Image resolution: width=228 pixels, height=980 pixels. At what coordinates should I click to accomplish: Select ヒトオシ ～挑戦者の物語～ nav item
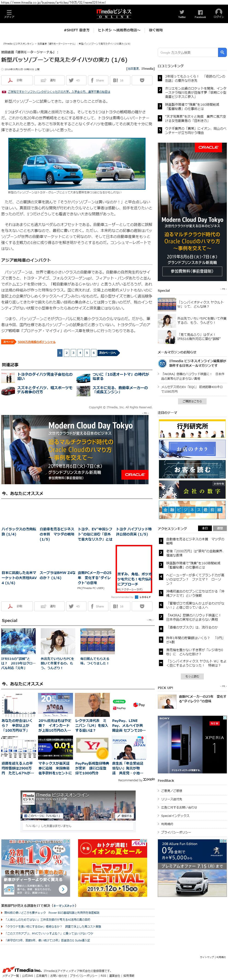(119, 30)
